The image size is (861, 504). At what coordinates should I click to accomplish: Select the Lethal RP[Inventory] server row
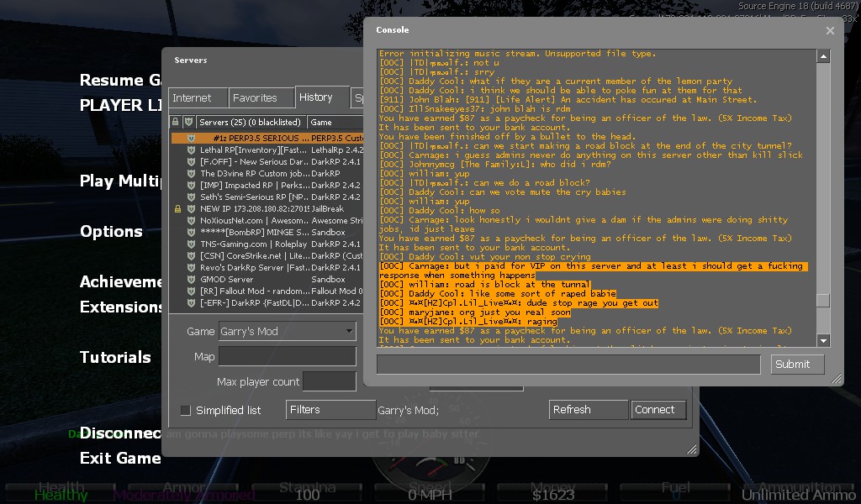[x=267, y=150]
